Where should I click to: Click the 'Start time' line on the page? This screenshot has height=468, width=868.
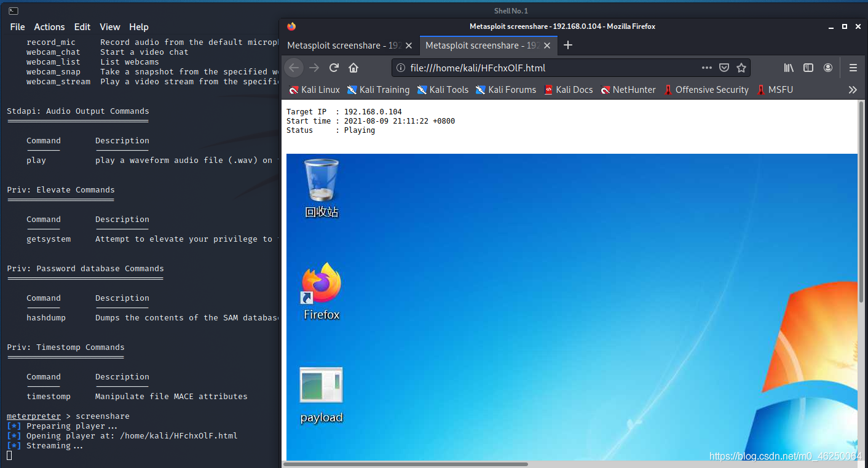tap(371, 121)
